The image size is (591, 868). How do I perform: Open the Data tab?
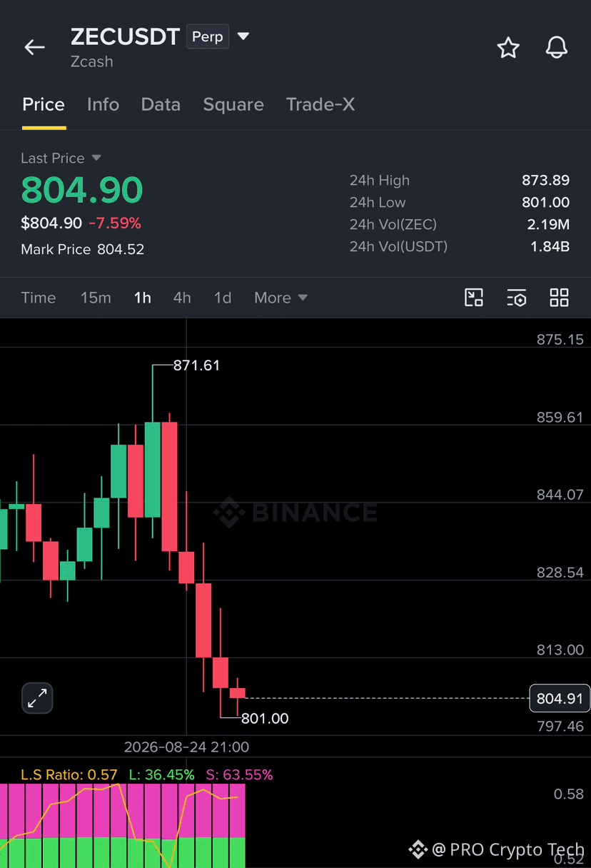(x=161, y=104)
